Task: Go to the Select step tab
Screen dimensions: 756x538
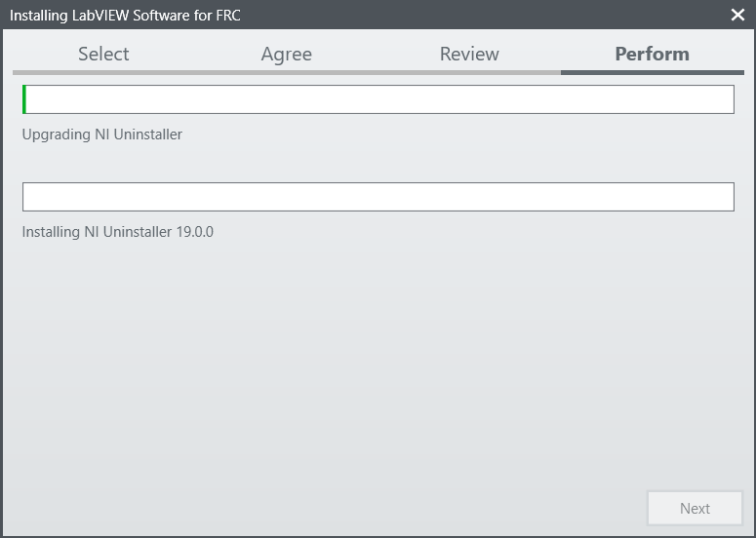Action: click(x=103, y=54)
